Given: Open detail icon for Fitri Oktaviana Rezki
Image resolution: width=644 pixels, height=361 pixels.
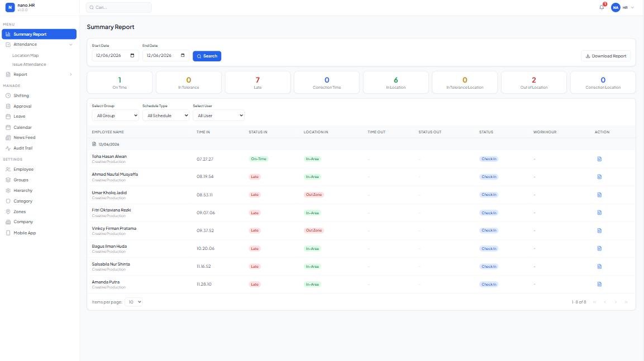Looking at the screenshot, I should (599, 213).
